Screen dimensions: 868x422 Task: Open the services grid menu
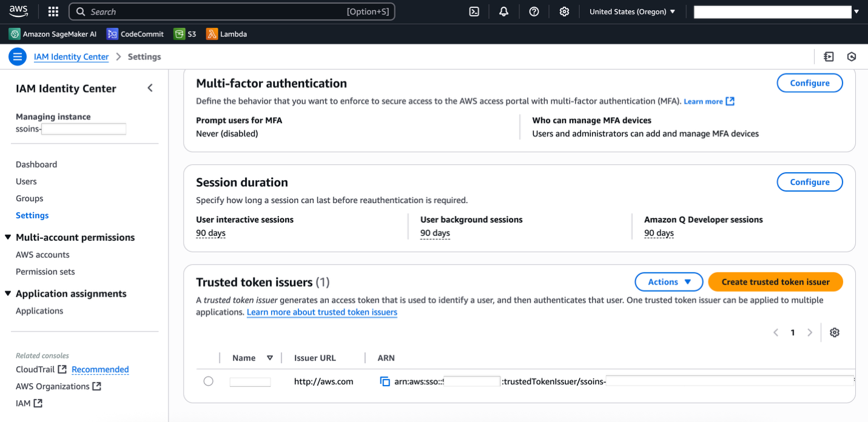click(x=53, y=11)
